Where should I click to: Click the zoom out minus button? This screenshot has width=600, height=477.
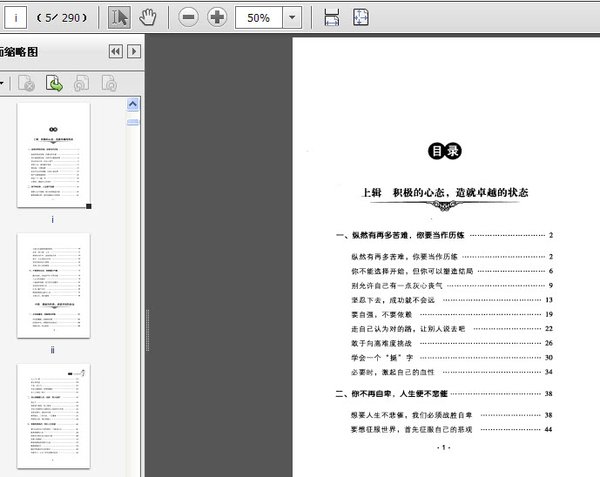(189, 18)
